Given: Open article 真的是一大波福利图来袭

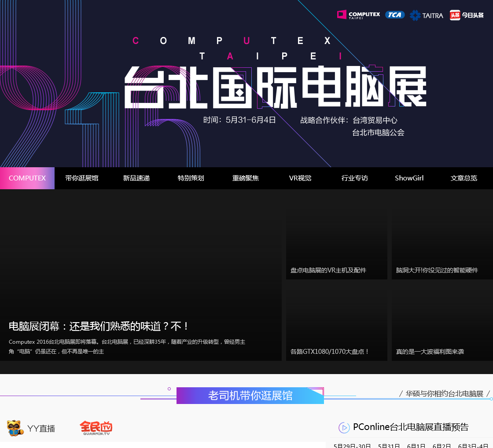Looking at the screenshot, I should point(430,352).
